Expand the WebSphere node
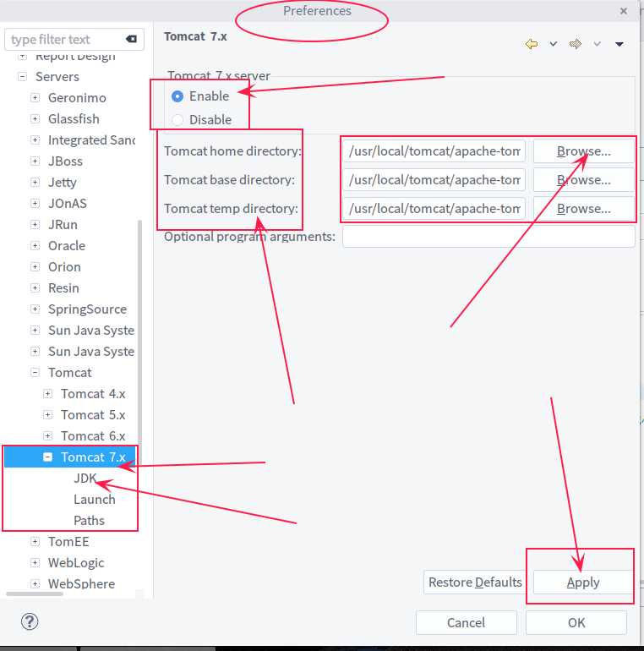 click(x=35, y=583)
